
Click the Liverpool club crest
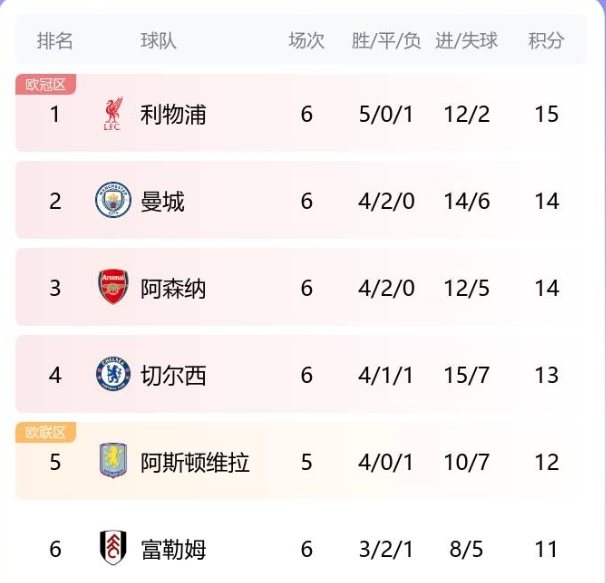tap(113, 114)
